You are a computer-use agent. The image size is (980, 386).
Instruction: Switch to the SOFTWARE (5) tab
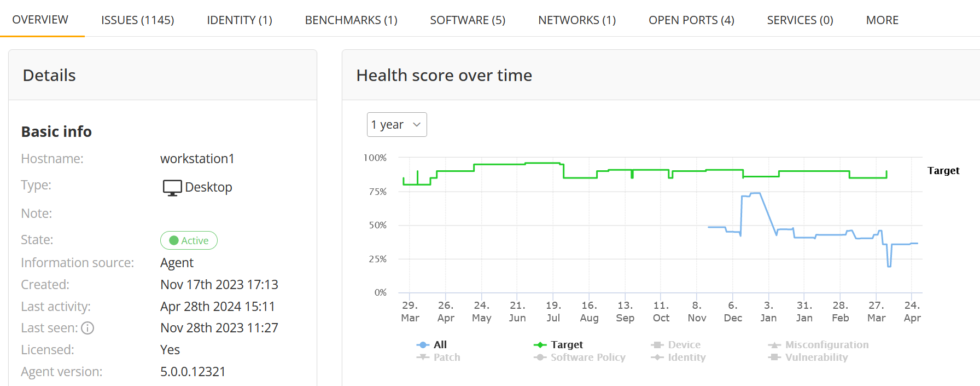click(x=468, y=20)
